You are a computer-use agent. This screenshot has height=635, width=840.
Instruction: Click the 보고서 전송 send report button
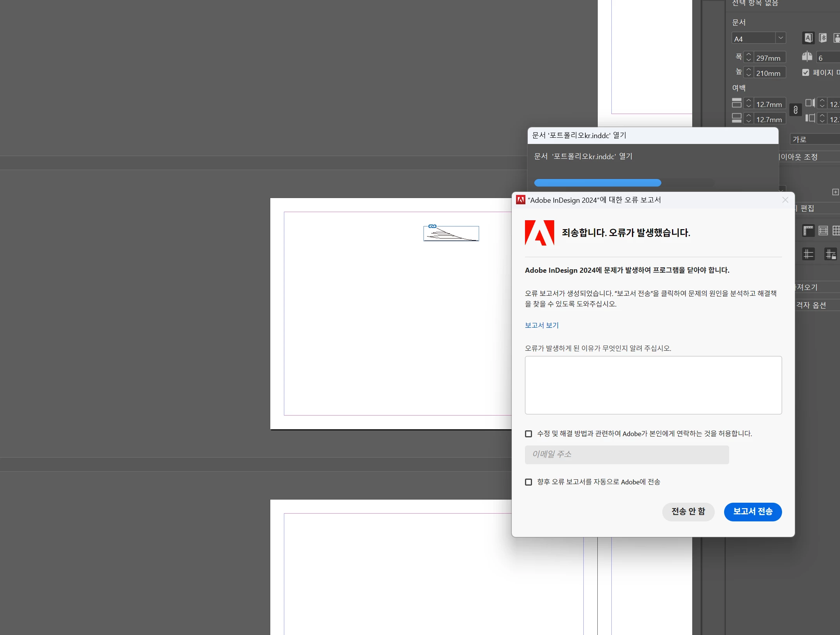pyautogui.click(x=752, y=511)
